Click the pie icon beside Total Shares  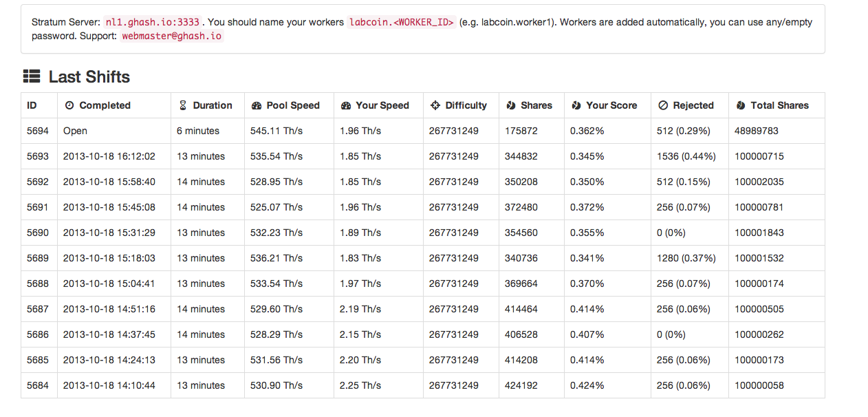[x=741, y=105]
